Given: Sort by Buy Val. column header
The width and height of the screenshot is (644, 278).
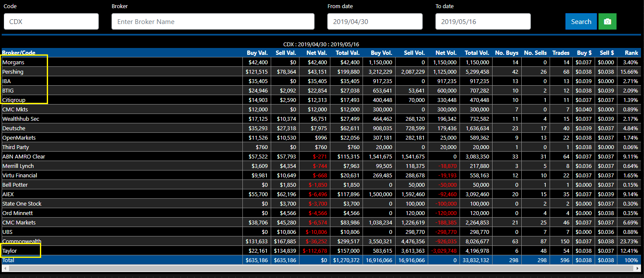Looking at the screenshot, I should 257,53.
